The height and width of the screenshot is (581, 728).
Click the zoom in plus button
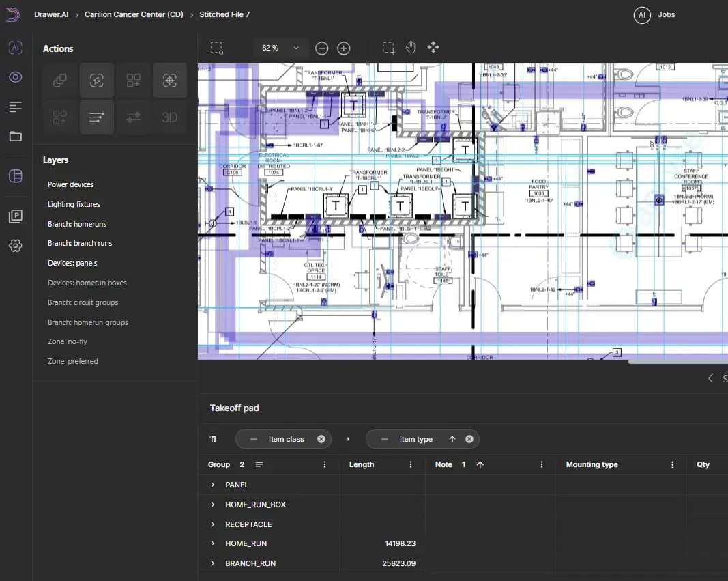pyautogui.click(x=344, y=48)
